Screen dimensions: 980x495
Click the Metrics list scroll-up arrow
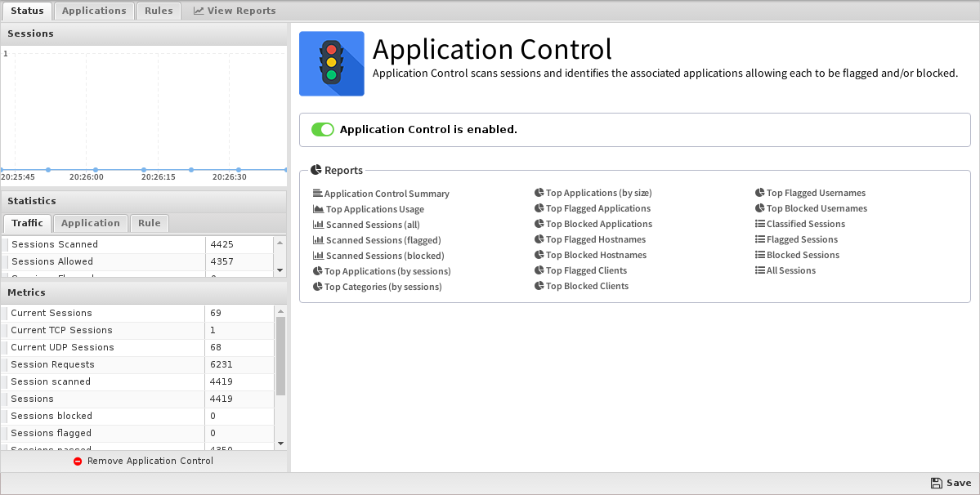point(280,311)
